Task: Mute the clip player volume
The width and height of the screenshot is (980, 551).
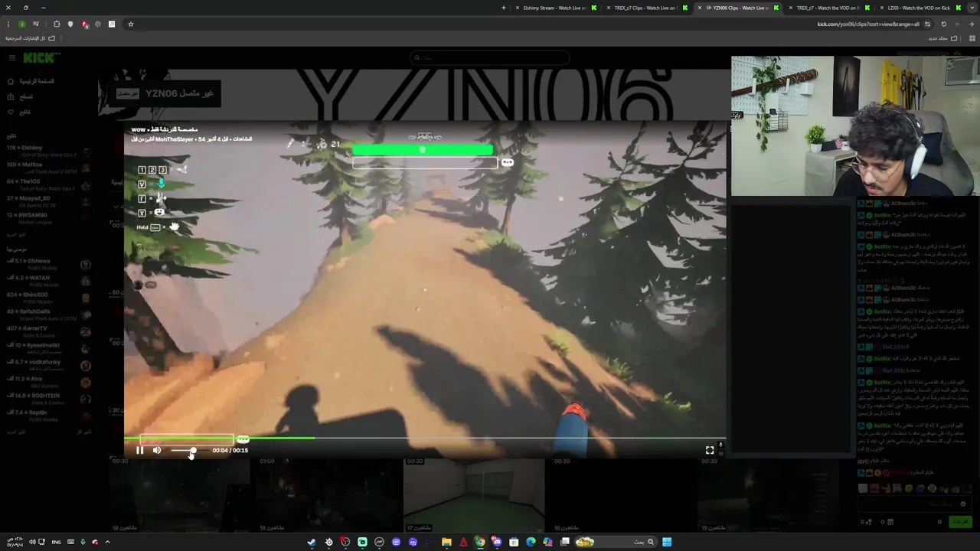Action: point(157,451)
